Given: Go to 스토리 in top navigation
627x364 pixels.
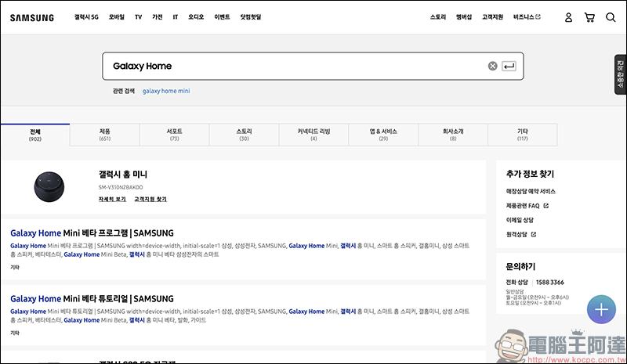Looking at the screenshot, I should pos(438,16).
